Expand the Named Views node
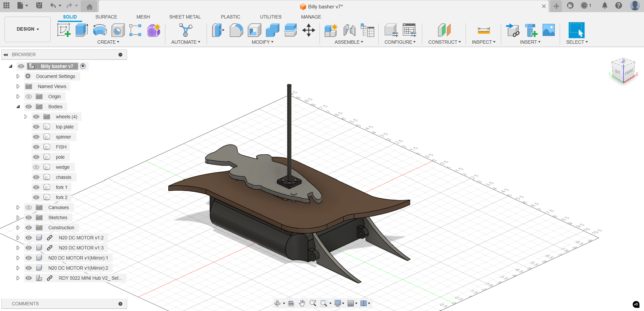This screenshot has width=644, height=311. tap(18, 86)
